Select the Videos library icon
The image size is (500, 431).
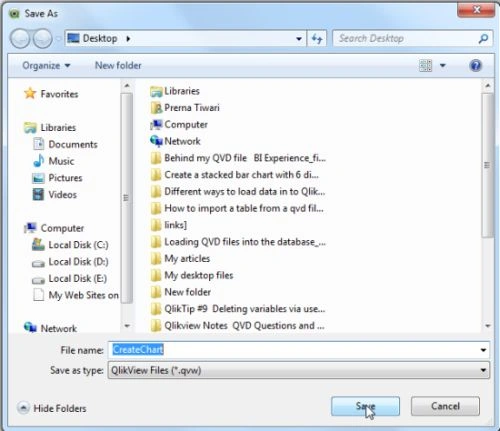38,194
